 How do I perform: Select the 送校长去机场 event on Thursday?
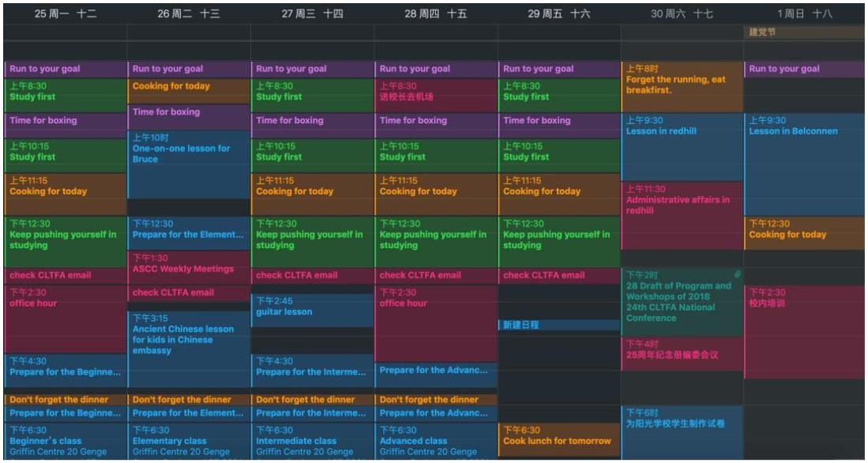(x=437, y=94)
